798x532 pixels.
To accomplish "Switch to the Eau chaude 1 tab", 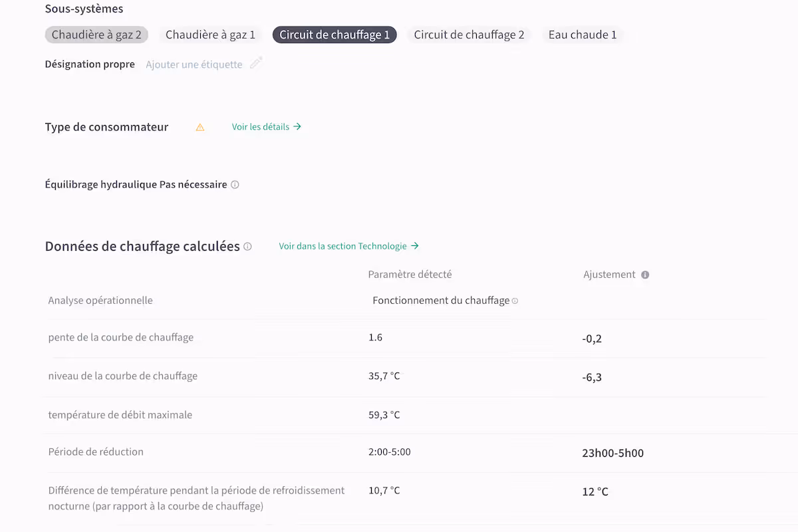I will tap(583, 35).
